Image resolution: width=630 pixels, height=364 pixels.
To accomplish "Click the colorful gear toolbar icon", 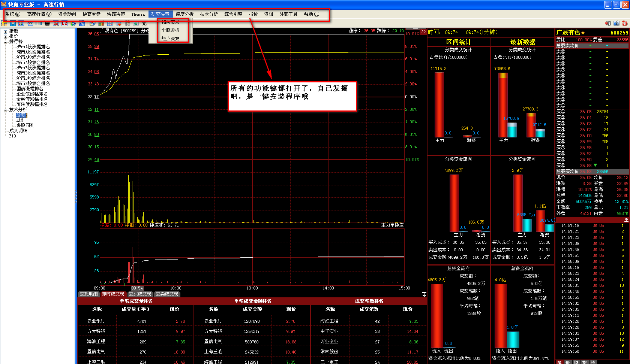I will [73, 23].
